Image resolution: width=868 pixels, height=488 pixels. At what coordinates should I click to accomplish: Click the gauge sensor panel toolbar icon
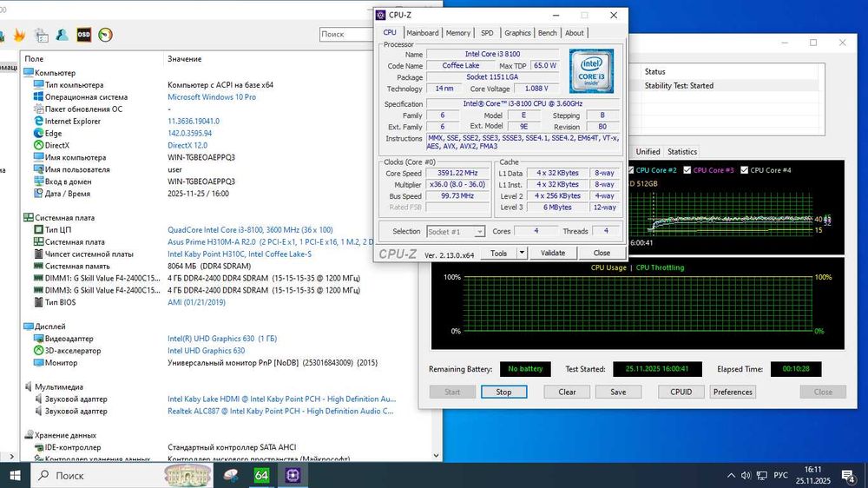tap(105, 35)
